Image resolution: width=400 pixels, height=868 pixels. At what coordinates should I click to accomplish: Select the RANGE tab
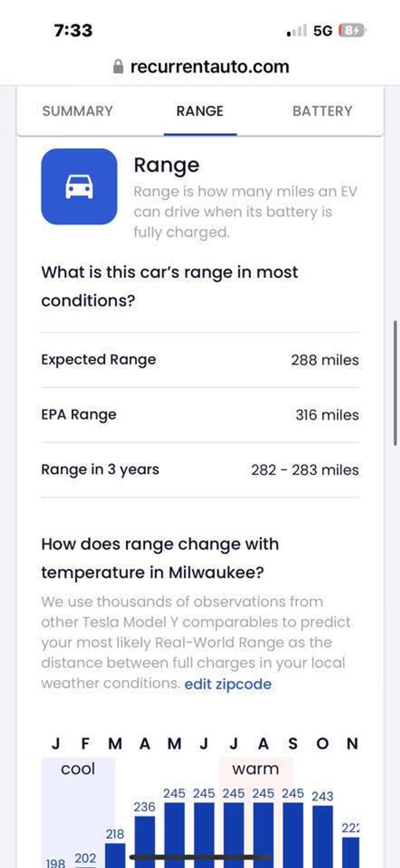200,111
